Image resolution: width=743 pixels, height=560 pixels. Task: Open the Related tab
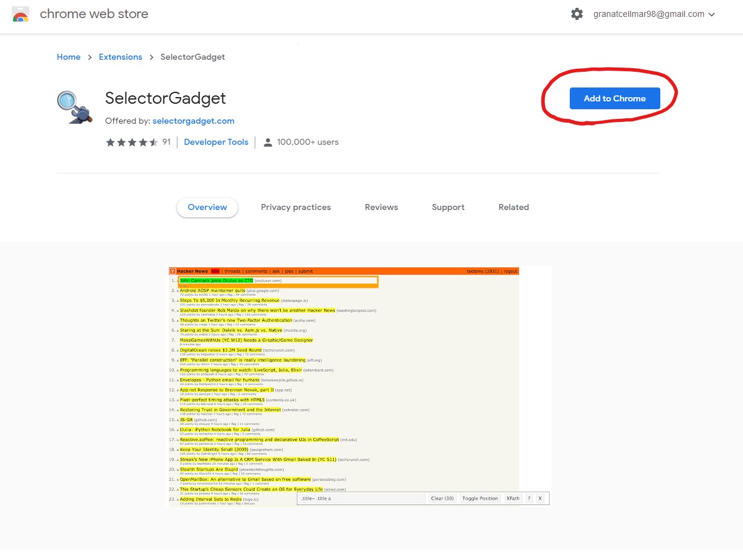pos(514,207)
